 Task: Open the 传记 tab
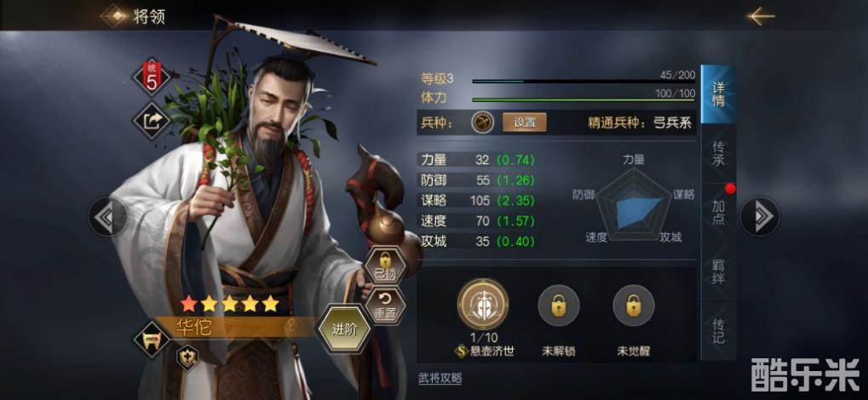(x=718, y=330)
